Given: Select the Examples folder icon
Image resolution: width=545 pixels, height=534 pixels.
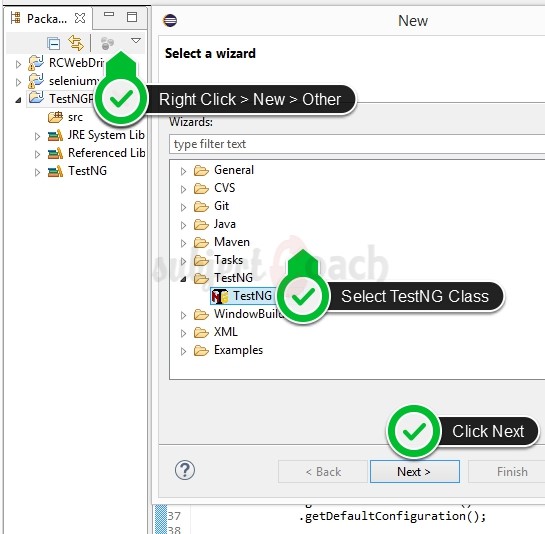Looking at the screenshot, I should pyautogui.click(x=201, y=350).
